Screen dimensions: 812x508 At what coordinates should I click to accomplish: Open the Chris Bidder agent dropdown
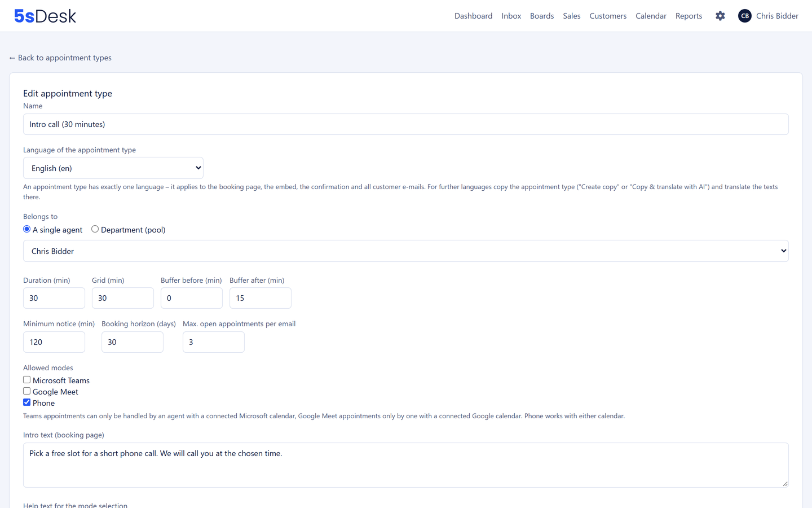[x=406, y=251]
